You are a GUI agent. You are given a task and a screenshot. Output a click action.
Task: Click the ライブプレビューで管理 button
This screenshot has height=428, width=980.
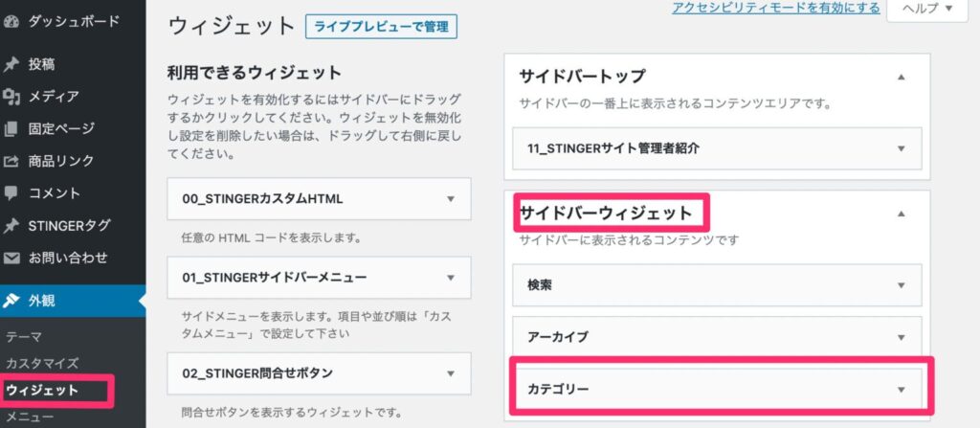point(381,27)
